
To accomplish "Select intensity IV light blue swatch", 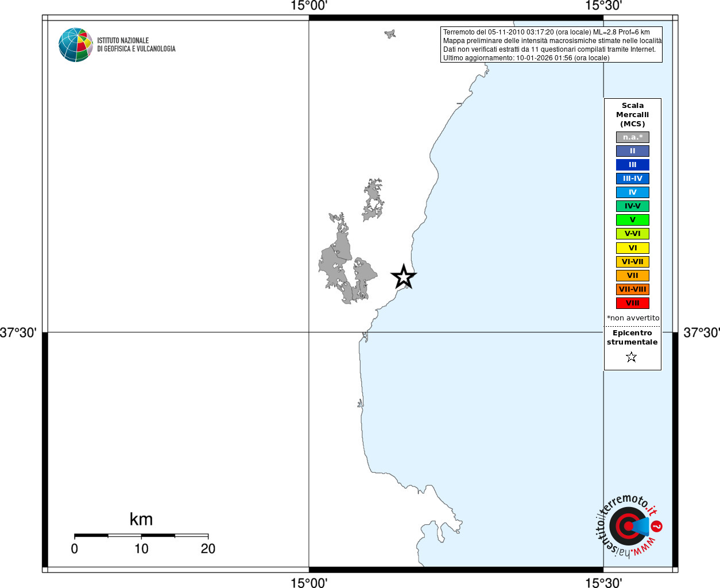I will tap(633, 192).
